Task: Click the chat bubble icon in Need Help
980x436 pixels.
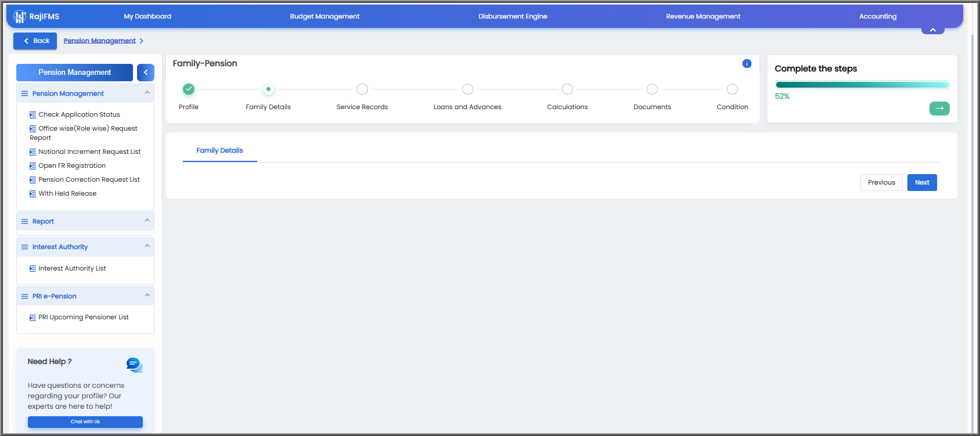Action: click(x=134, y=365)
